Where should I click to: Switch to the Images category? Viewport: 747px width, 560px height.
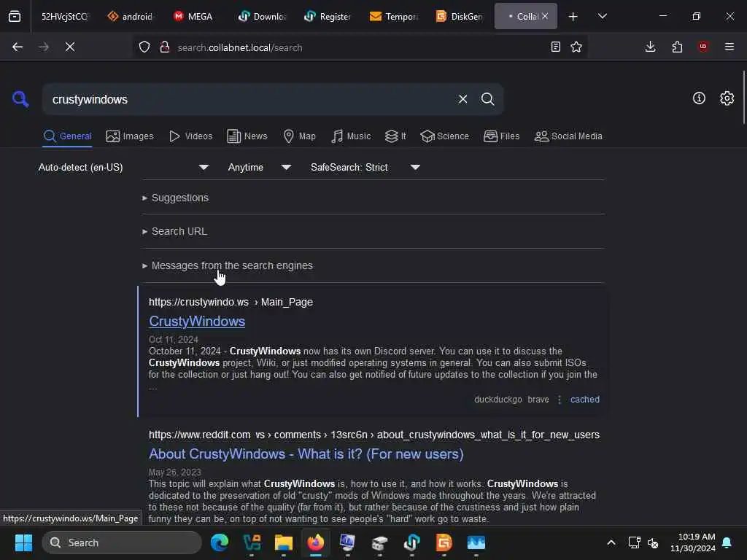(130, 136)
